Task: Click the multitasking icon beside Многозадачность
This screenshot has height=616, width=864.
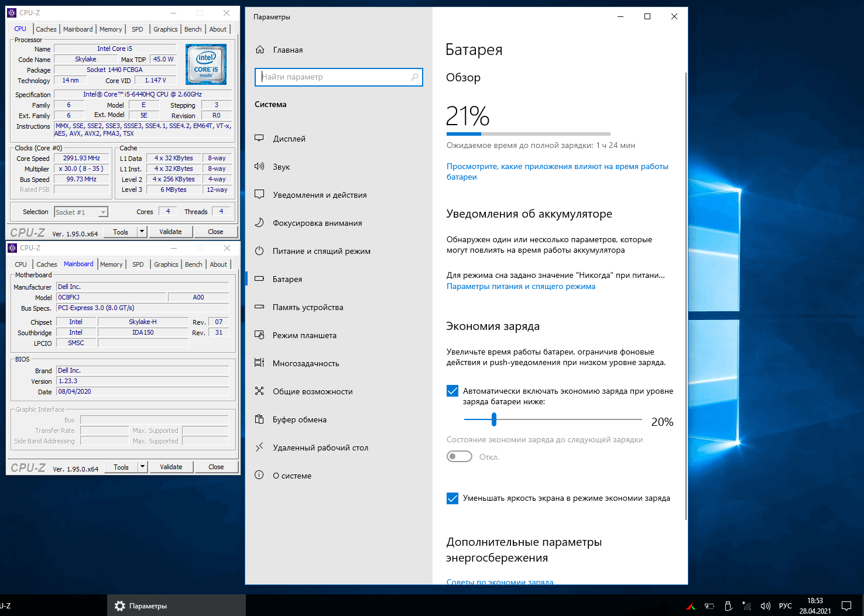Action: 259,363
